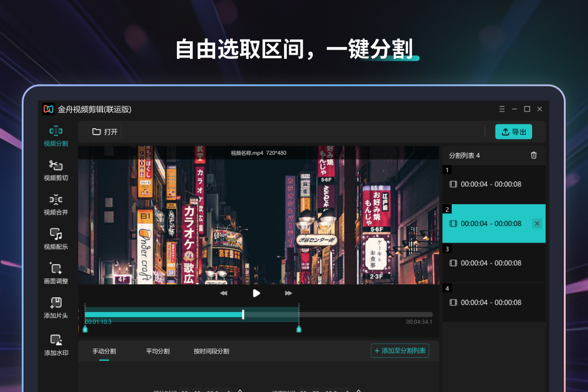The image size is (588, 392).
Task: Select the 视频分割 tool in sidebar
Action: coord(56,135)
